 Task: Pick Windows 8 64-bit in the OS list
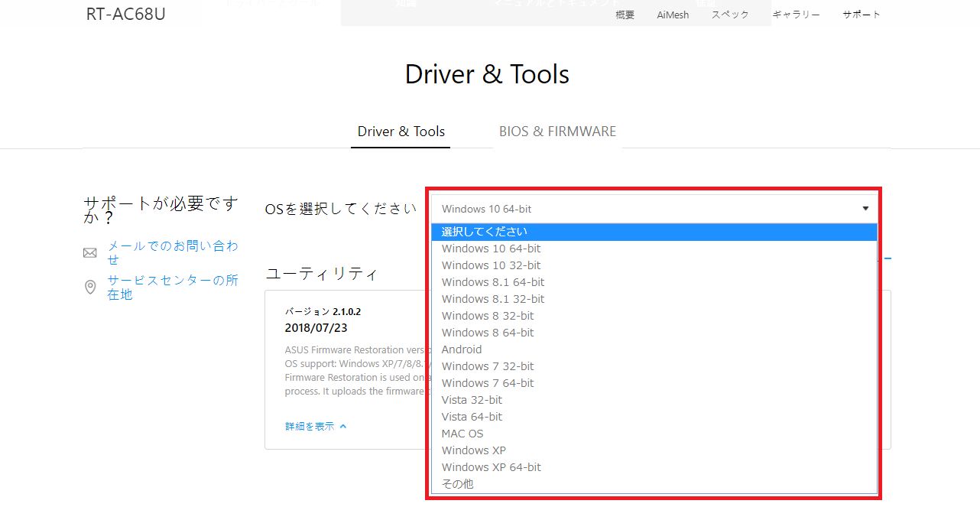pos(654,333)
